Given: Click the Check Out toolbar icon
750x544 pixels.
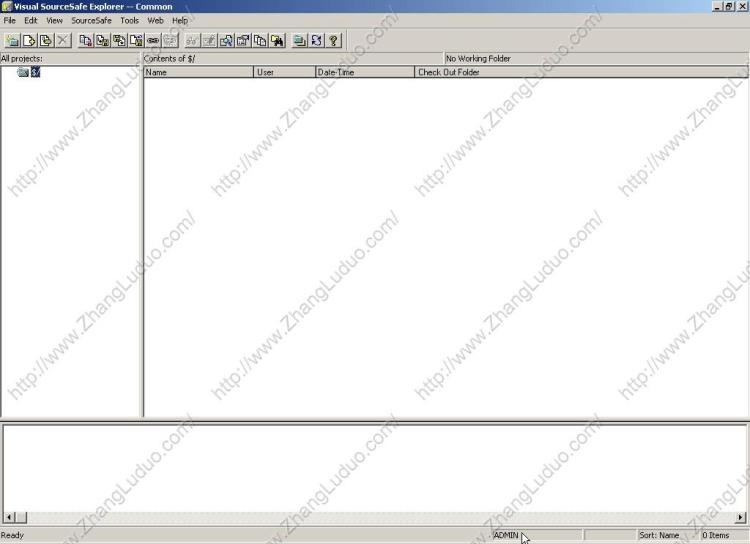Looking at the screenshot, I should click(102, 41).
